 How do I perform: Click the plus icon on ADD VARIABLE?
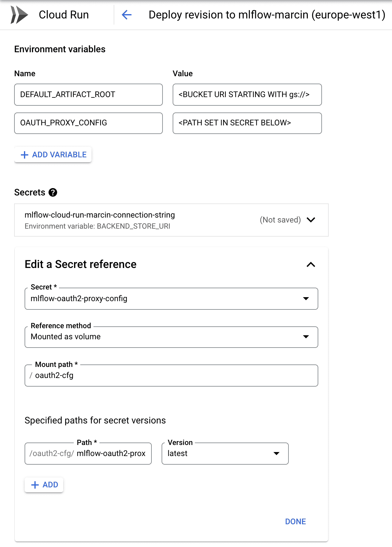tap(25, 155)
